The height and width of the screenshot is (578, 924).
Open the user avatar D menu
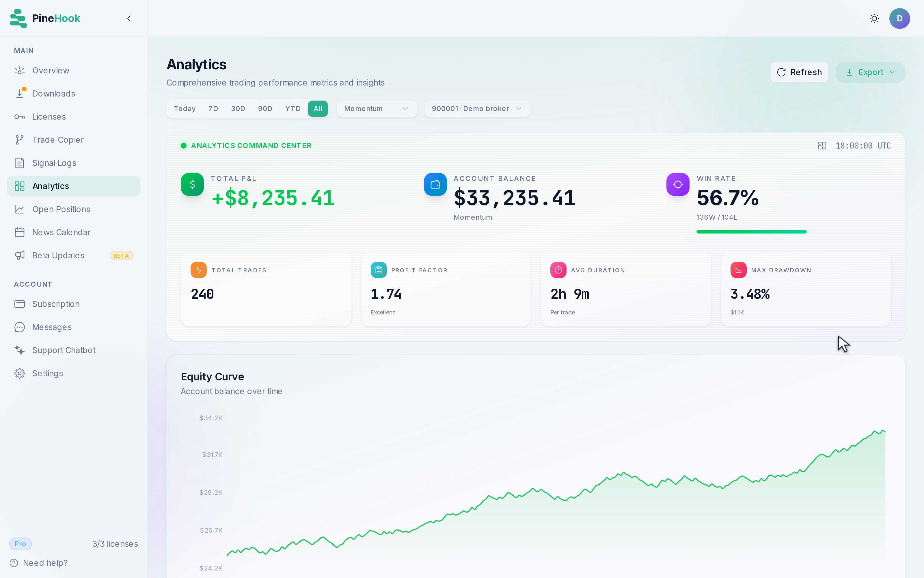click(x=899, y=18)
